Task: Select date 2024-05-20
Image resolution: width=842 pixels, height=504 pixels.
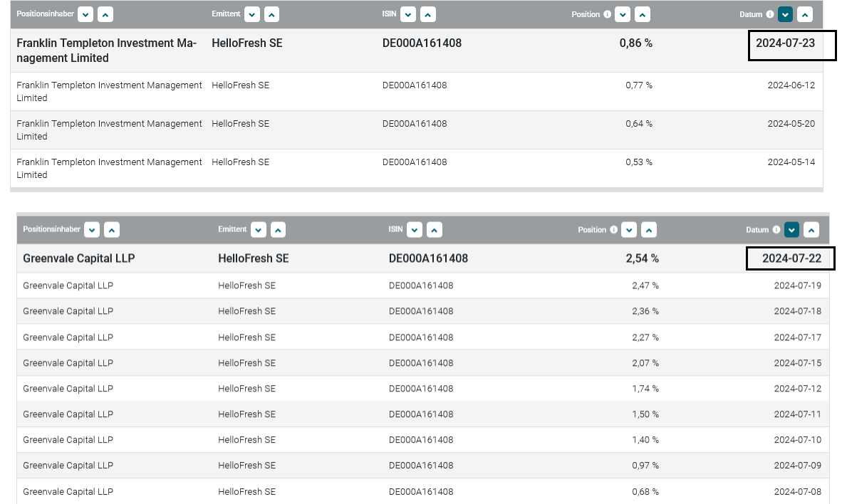Action: click(x=791, y=124)
